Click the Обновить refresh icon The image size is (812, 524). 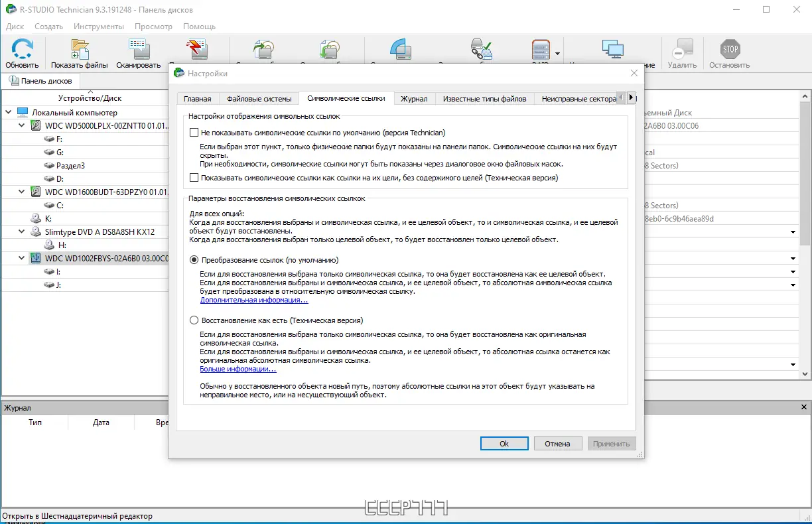21,48
